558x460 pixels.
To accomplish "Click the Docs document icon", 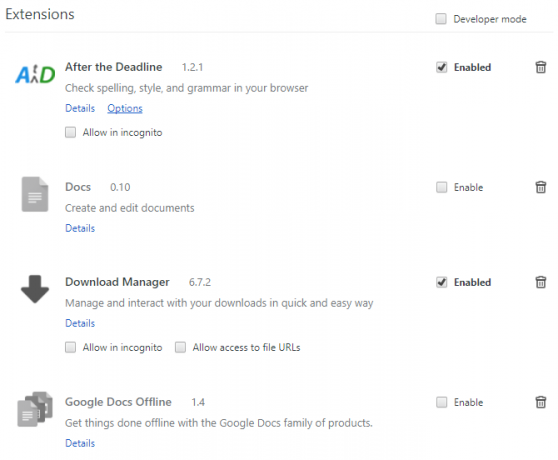I will 35,194.
